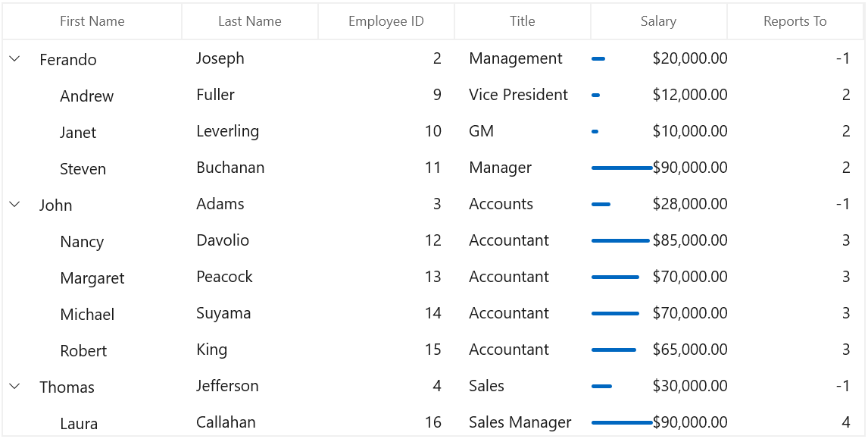
Task: Select first name cell Nancy
Action: coord(82,242)
